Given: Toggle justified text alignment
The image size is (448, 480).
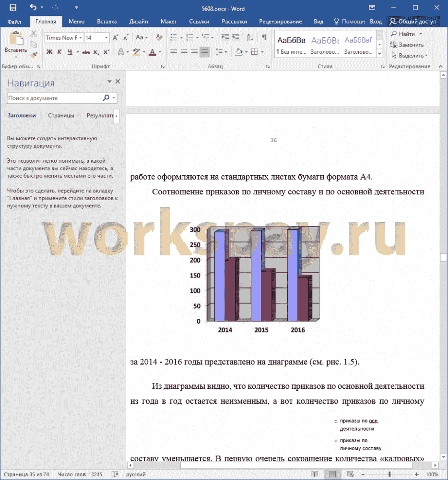Looking at the screenshot, I should [205, 52].
